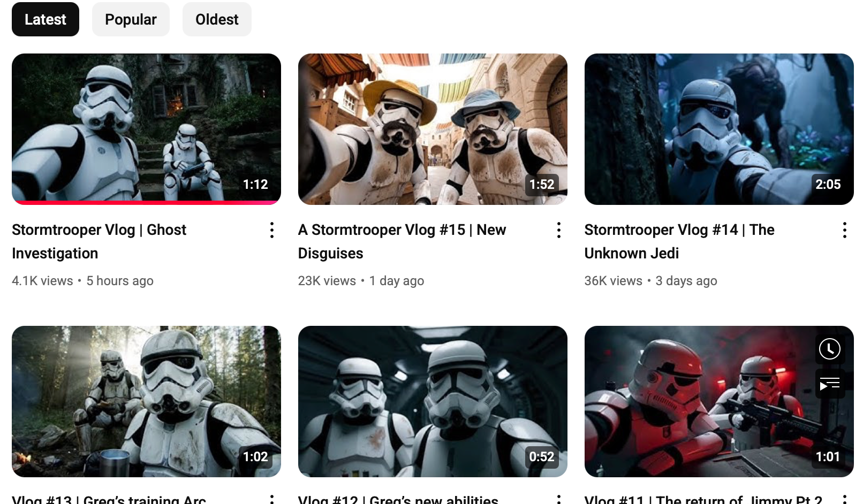863x504 pixels.
Task: Open the Greg's training Arc thumbnail
Action: click(146, 401)
